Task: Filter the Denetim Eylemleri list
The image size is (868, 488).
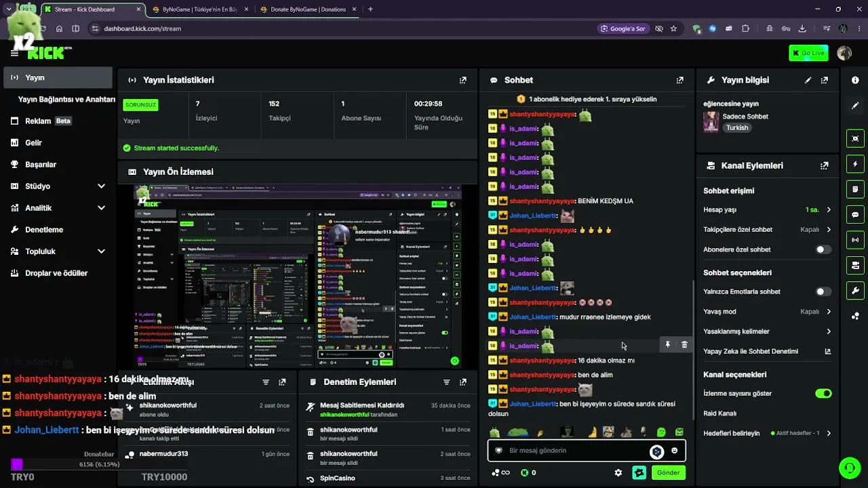Action: click(446, 382)
